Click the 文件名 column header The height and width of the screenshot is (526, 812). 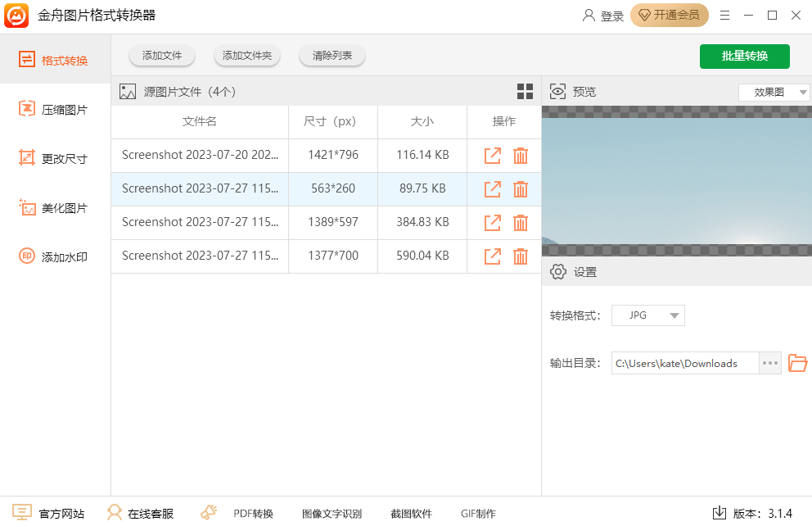(x=200, y=122)
